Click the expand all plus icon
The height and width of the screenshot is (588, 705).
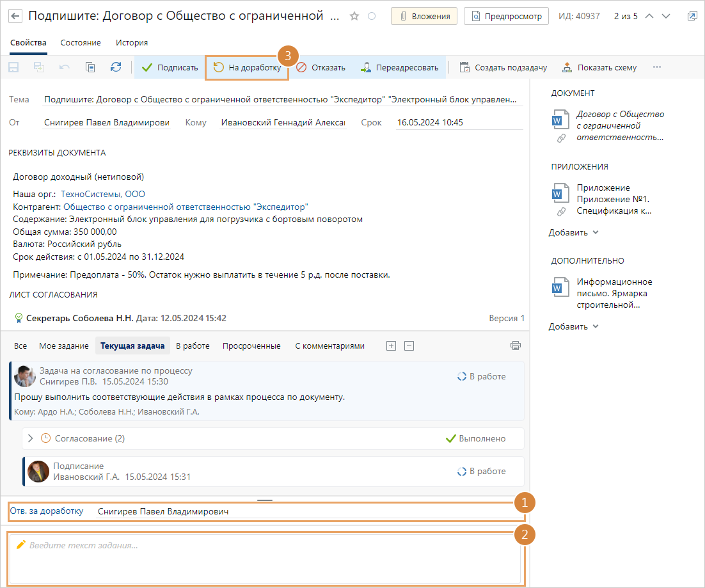click(391, 346)
